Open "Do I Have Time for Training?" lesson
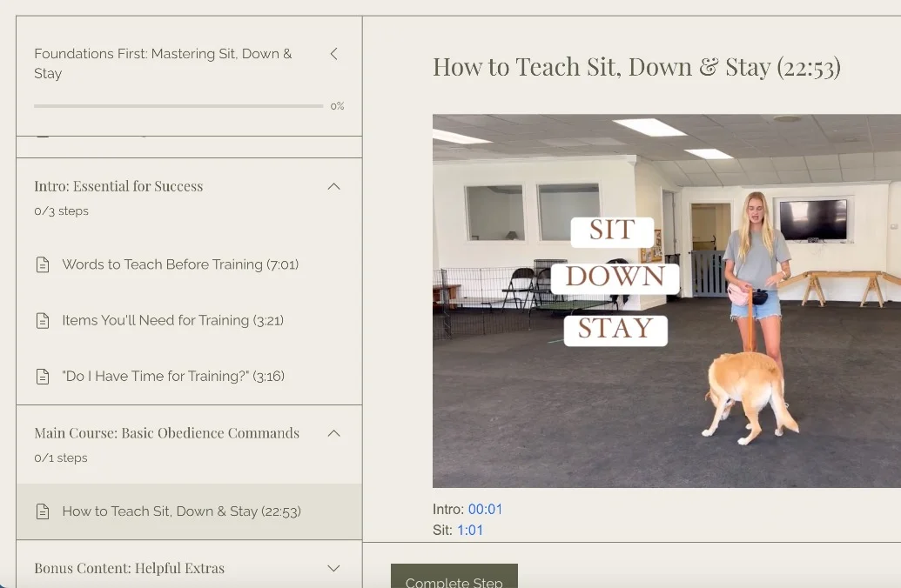 173,377
